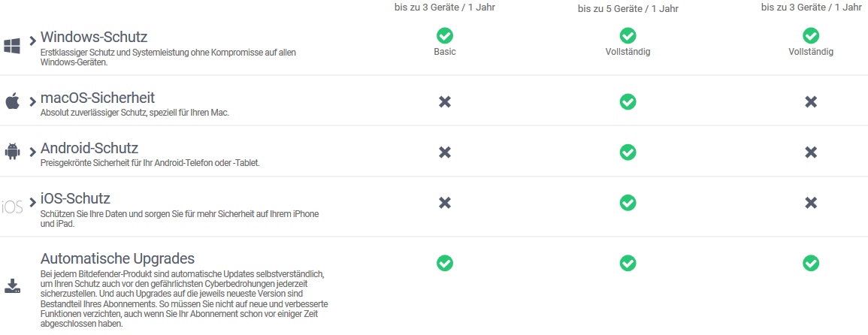Click the middle green checkmark for Android-Schutz

coord(628,152)
